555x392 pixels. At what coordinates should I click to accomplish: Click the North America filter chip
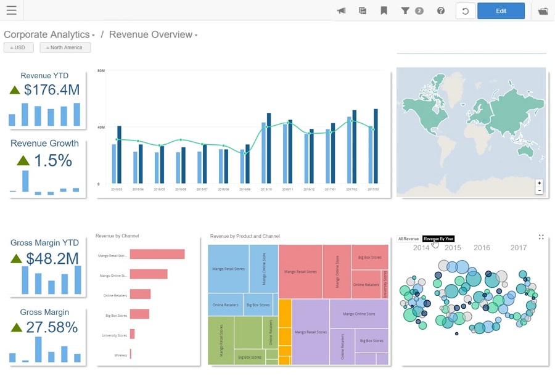click(65, 47)
